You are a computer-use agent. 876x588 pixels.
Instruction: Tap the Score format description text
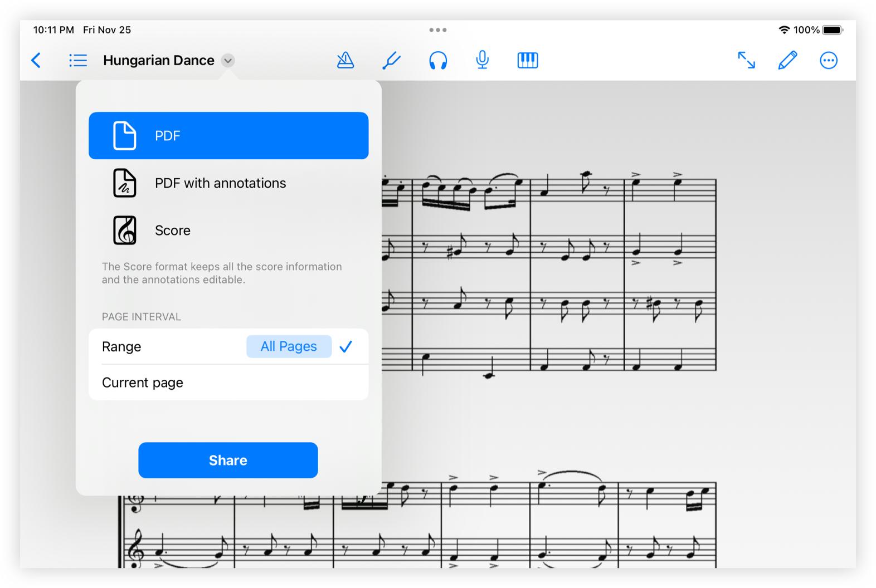222,273
